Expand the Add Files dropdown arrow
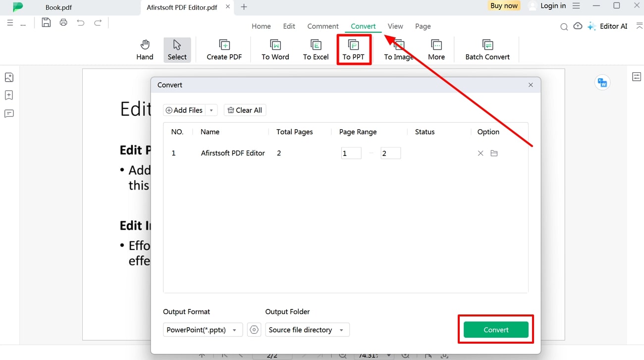The width and height of the screenshot is (644, 360). coord(212,110)
